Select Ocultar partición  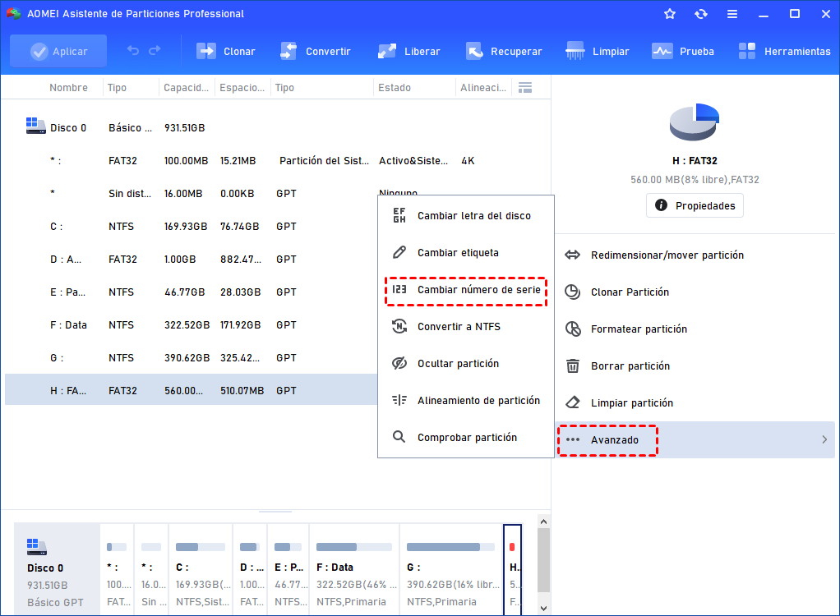pyautogui.click(x=465, y=363)
